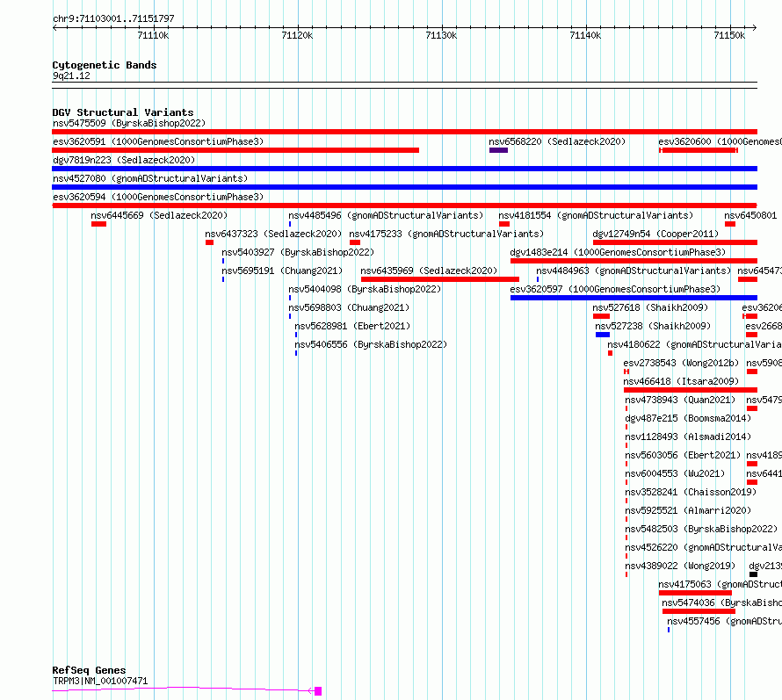This screenshot has width=782, height=700.
Task: Click the DGV Structural Variants track title
Action: coord(123,112)
